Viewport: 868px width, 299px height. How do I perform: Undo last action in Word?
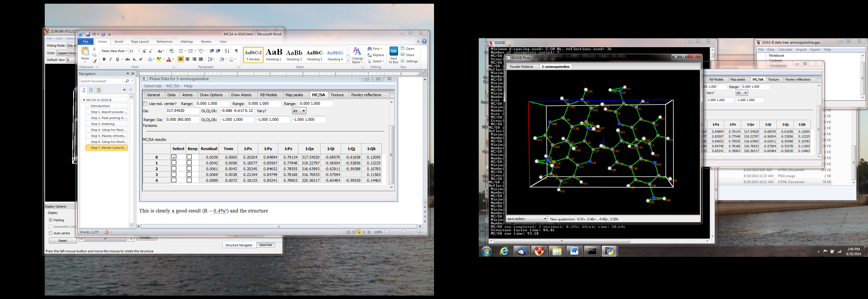click(x=94, y=34)
